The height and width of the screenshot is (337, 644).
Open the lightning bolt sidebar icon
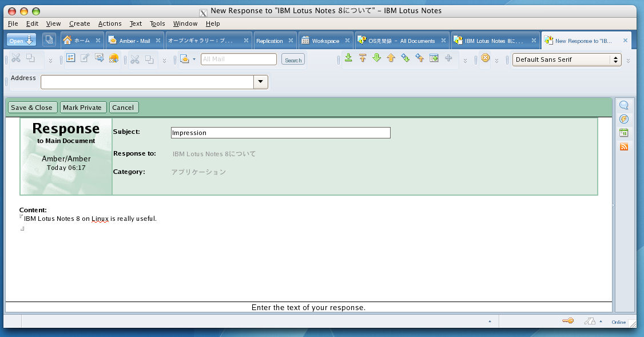click(x=624, y=119)
